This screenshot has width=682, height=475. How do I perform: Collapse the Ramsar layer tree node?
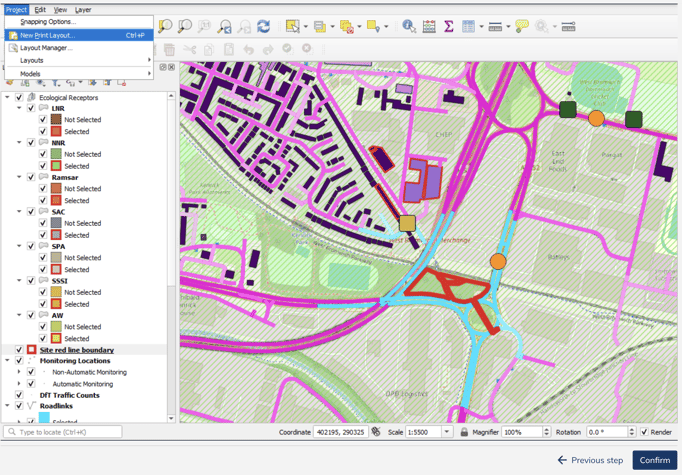tap(19, 177)
